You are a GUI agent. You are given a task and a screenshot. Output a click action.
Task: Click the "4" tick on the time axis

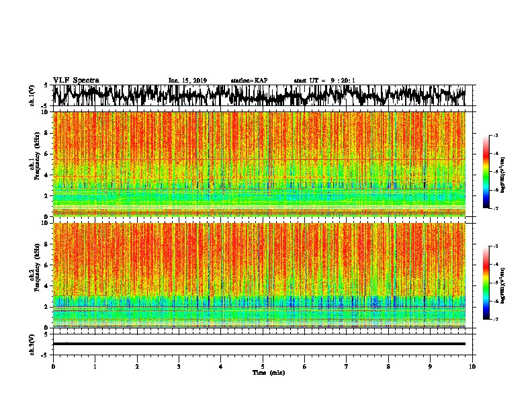[221, 367]
